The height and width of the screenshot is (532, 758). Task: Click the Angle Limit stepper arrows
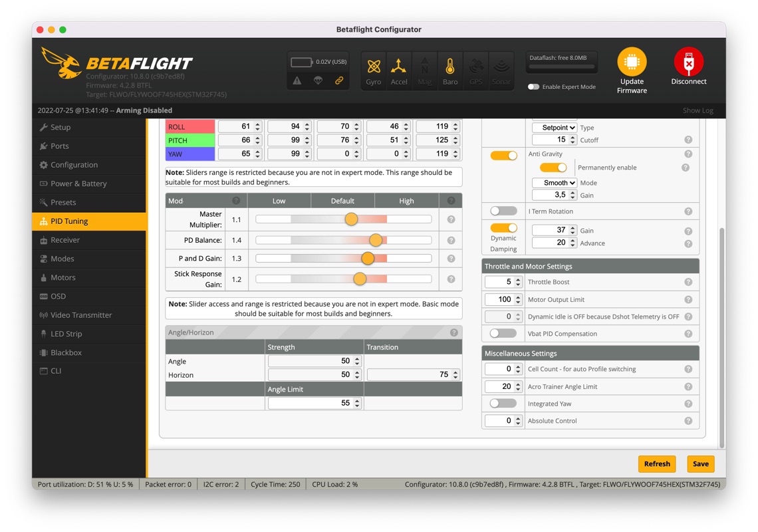click(x=357, y=404)
